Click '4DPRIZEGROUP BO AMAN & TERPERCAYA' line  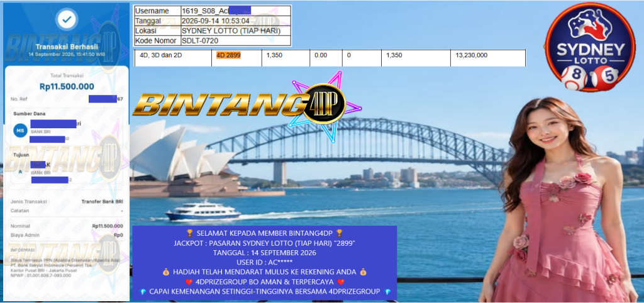coord(265,282)
